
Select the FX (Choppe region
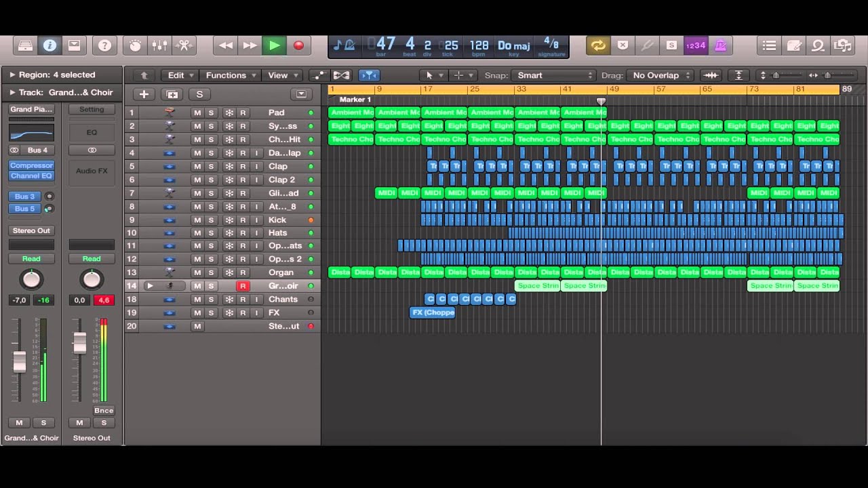[x=433, y=312]
